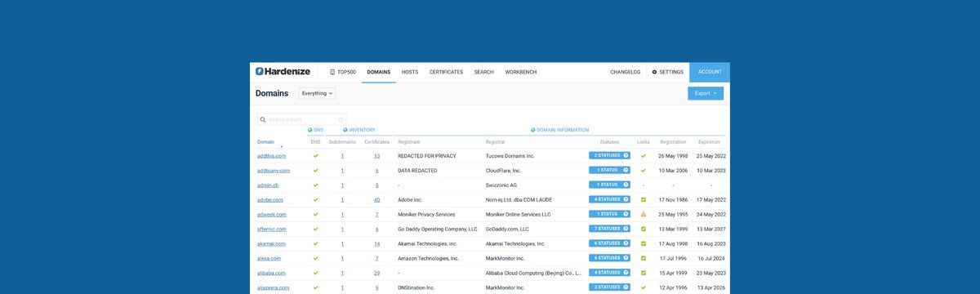Viewport: 980px width, 294px height.
Task: Expand 7 Statuses badge for afternic.com
Action: (x=609, y=229)
